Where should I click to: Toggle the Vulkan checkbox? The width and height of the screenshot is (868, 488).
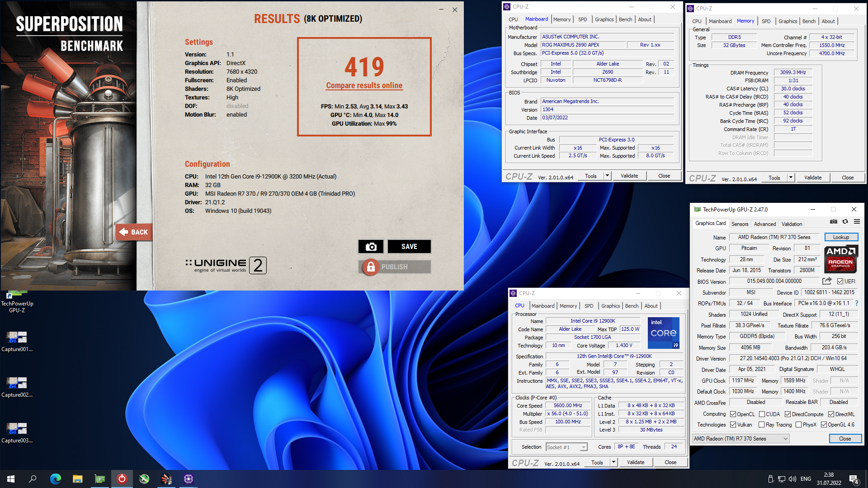733,424
